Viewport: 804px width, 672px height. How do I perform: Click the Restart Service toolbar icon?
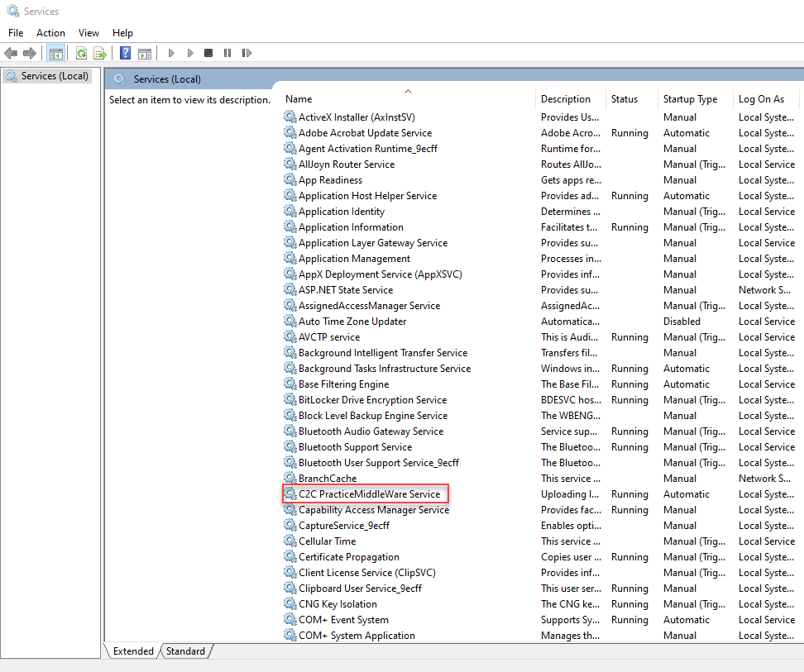click(x=246, y=53)
